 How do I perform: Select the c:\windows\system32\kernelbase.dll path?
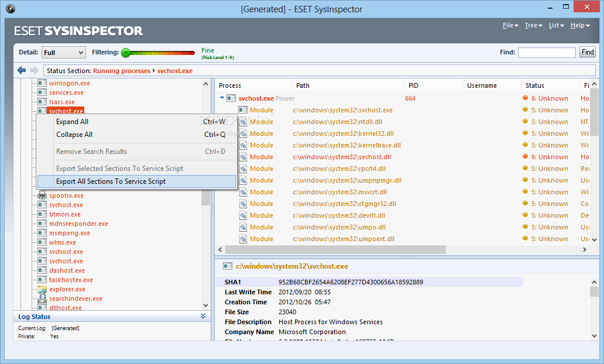point(346,145)
